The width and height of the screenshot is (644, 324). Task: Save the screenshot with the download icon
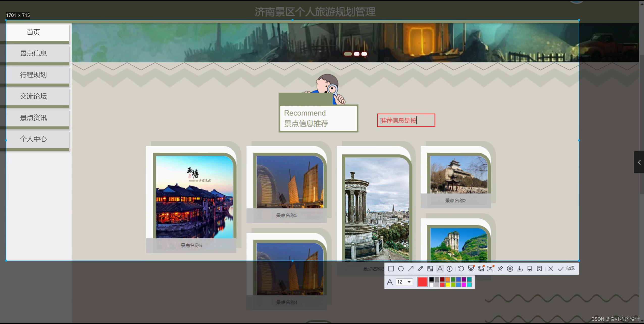coord(520,269)
